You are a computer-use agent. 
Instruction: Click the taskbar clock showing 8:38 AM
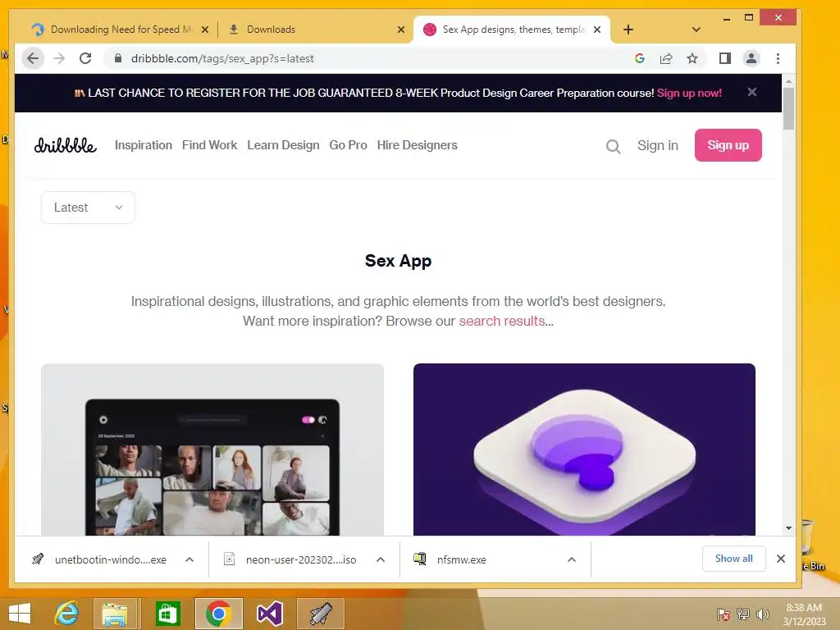click(804, 614)
